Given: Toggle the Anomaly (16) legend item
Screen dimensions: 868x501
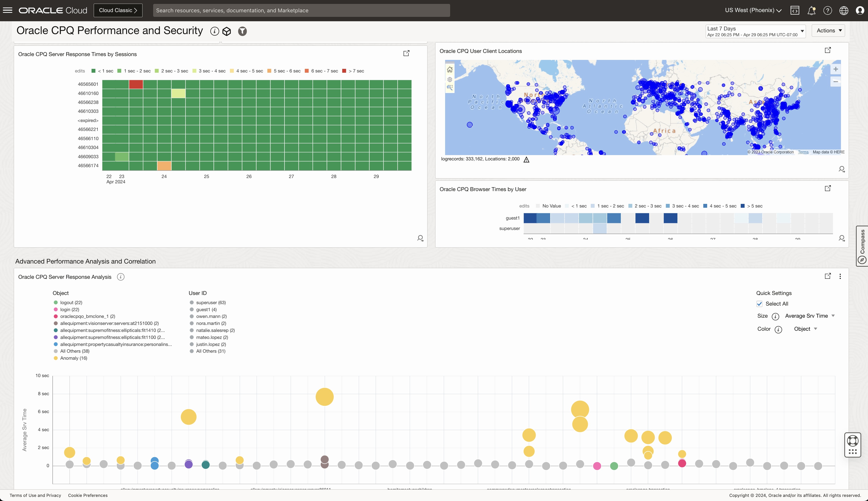Looking at the screenshot, I should click(x=73, y=358).
